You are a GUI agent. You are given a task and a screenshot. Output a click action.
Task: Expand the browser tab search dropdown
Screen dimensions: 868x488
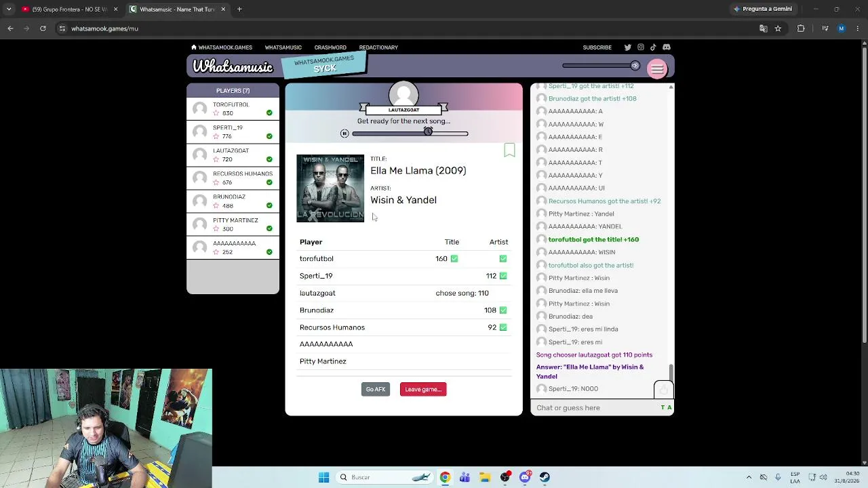pyautogui.click(x=9, y=9)
